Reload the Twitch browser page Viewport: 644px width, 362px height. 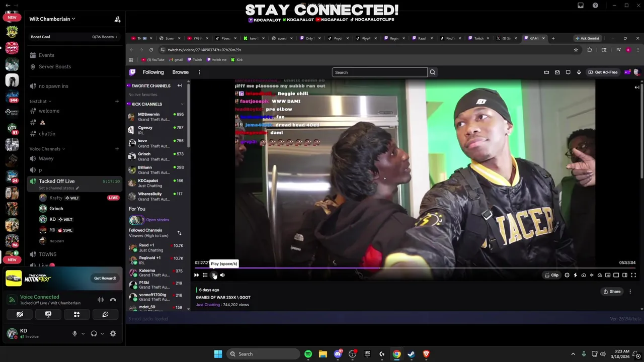tap(151, 50)
